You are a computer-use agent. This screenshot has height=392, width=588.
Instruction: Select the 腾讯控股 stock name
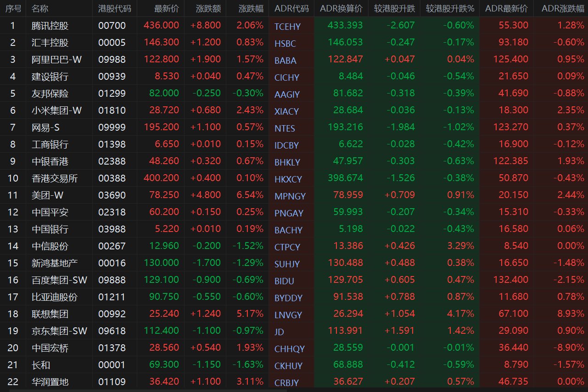click(x=50, y=26)
